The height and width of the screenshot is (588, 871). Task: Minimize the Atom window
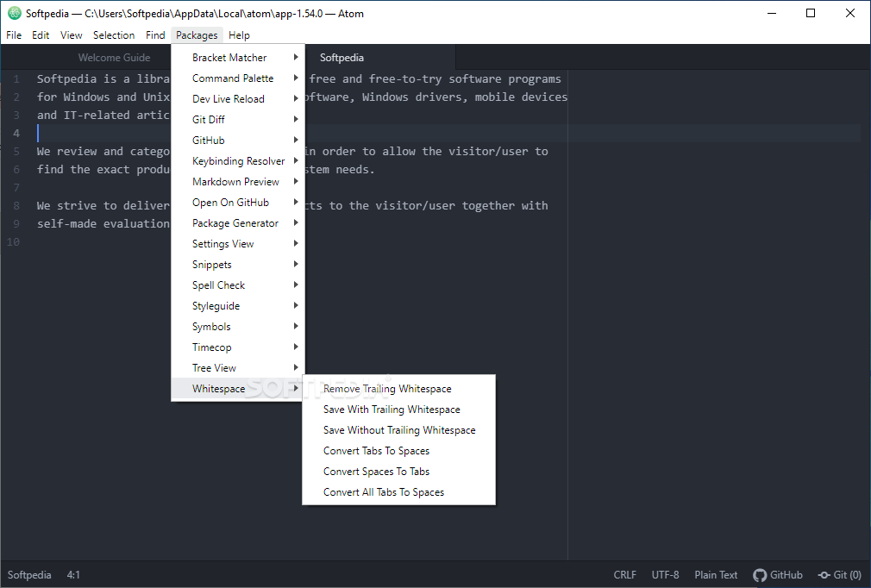772,13
